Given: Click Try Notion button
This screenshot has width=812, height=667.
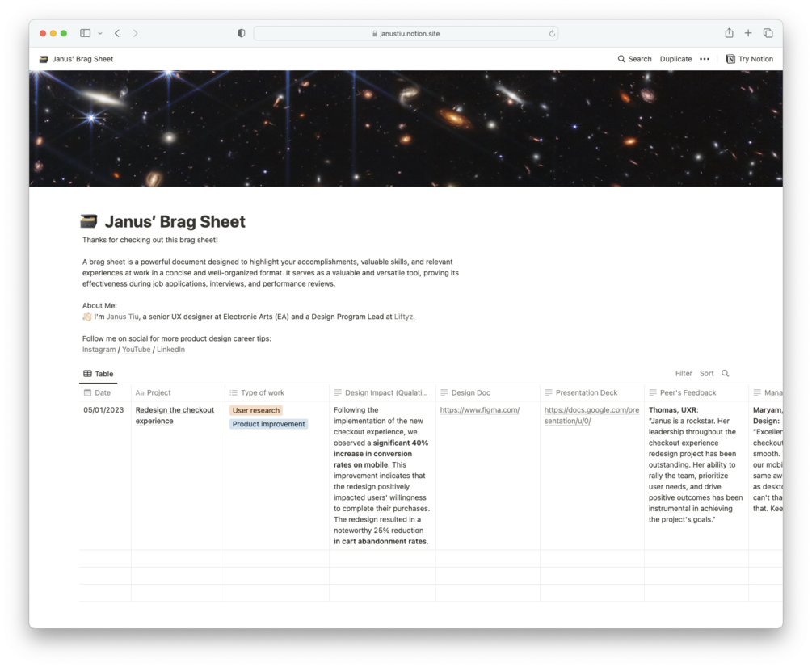Looking at the screenshot, I should (749, 59).
